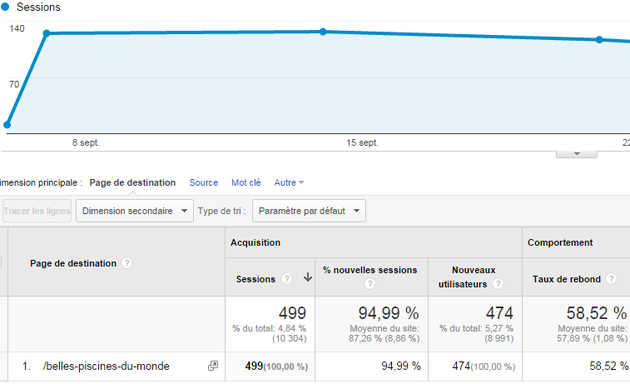The height and width of the screenshot is (384, 630).
Task: Open the Paramètre par défaut sort dropdown
Action: pyautogui.click(x=309, y=211)
